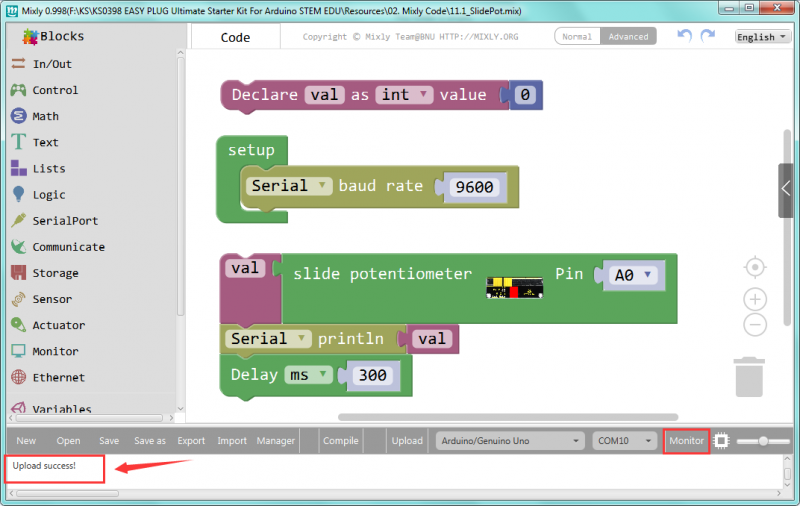Select the Code tab
The height and width of the screenshot is (506, 800).
tap(235, 37)
